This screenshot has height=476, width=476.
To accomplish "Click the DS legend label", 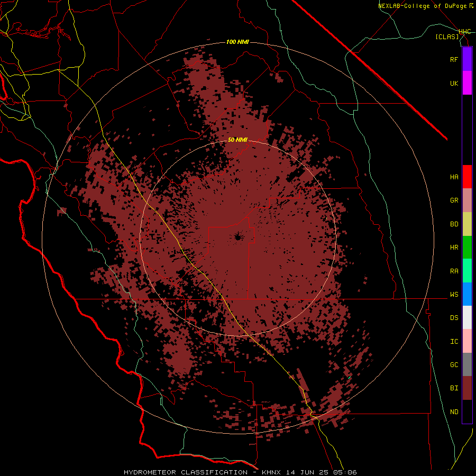I will 454,318.
